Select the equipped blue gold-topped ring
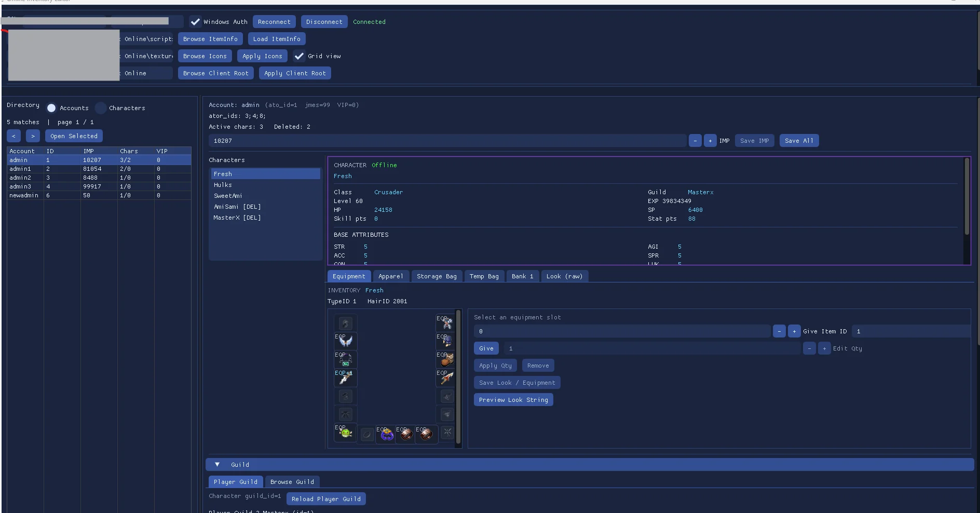This screenshot has height=513, width=980. pyautogui.click(x=386, y=434)
